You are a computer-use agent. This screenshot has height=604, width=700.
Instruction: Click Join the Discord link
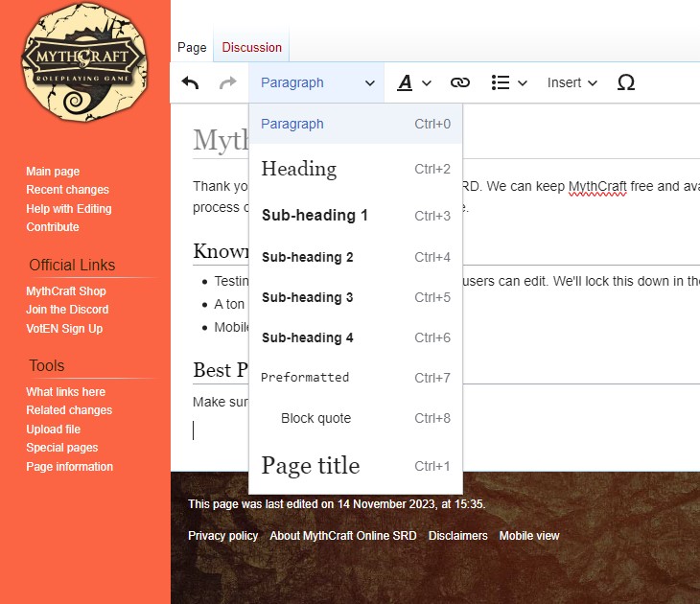point(67,310)
